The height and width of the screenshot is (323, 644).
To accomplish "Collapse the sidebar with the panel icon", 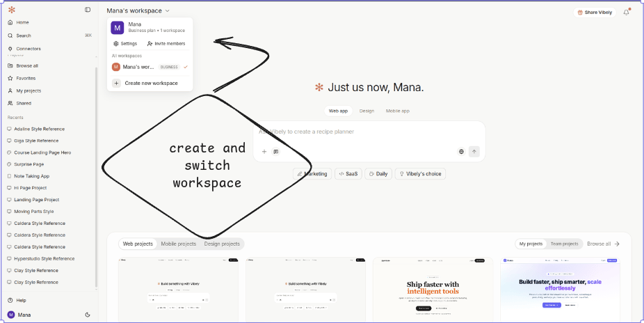I will (88, 10).
